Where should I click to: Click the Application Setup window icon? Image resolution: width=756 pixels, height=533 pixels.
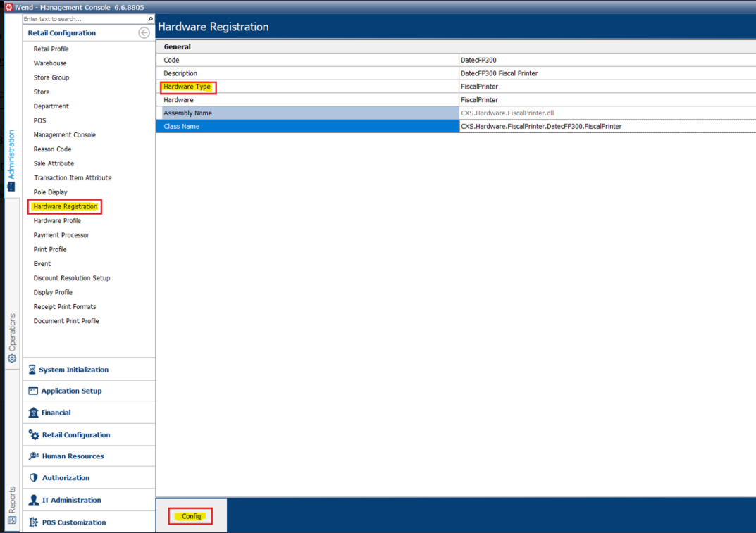[33, 391]
